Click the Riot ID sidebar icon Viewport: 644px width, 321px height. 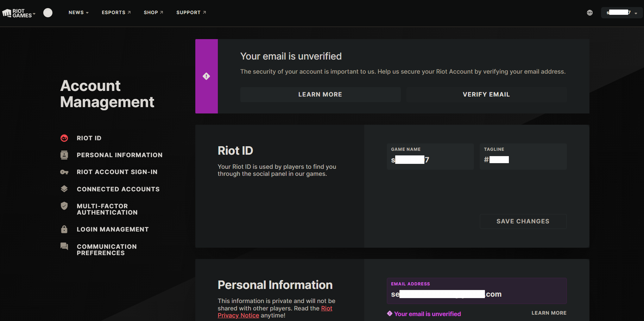[64, 138]
